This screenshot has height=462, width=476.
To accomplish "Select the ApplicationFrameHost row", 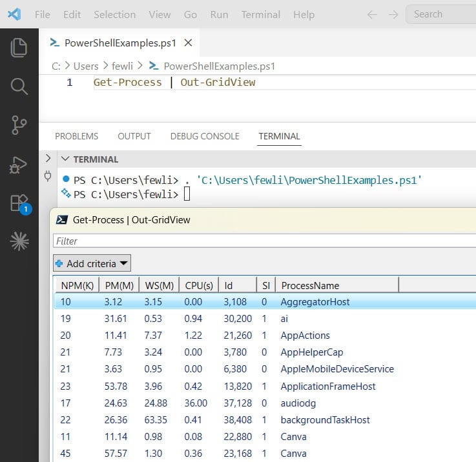I will tap(264, 386).
